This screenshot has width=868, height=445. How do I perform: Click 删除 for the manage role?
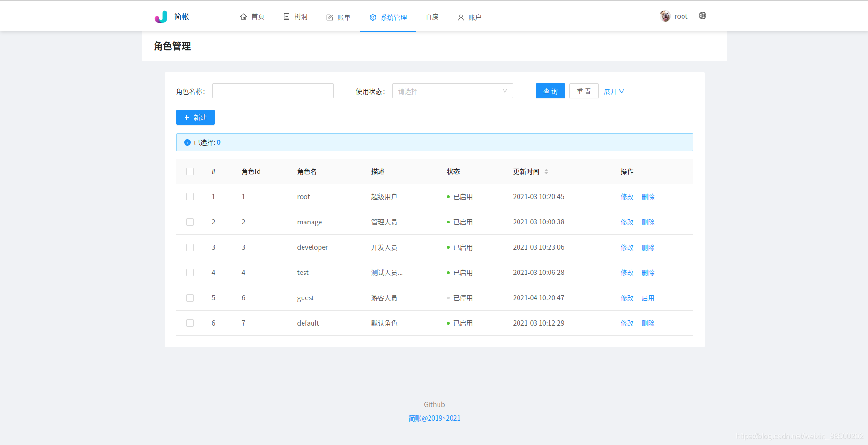coord(648,222)
